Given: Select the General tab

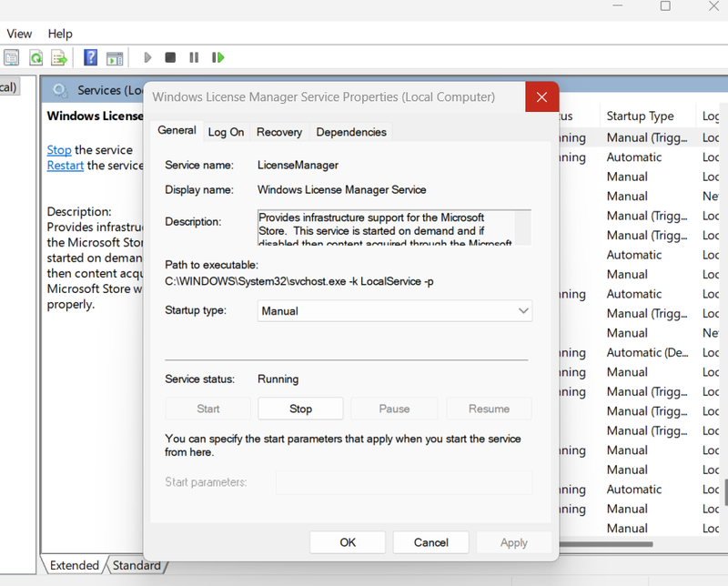Looking at the screenshot, I should click(x=177, y=130).
